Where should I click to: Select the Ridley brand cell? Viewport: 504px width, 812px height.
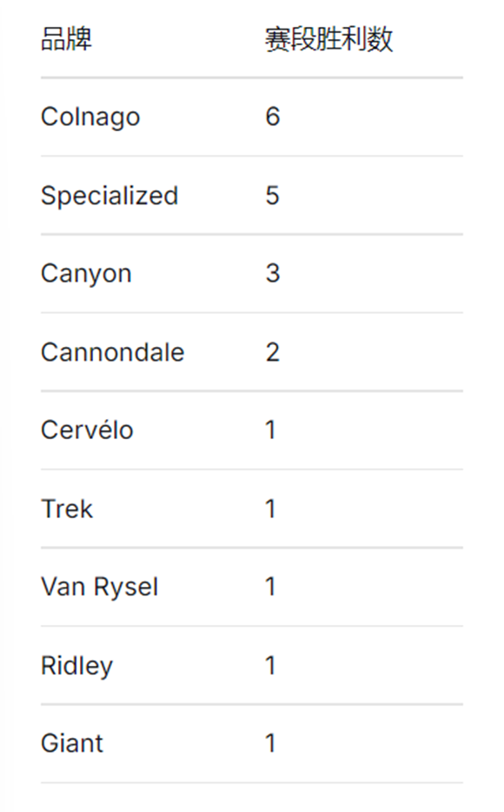[x=77, y=666]
